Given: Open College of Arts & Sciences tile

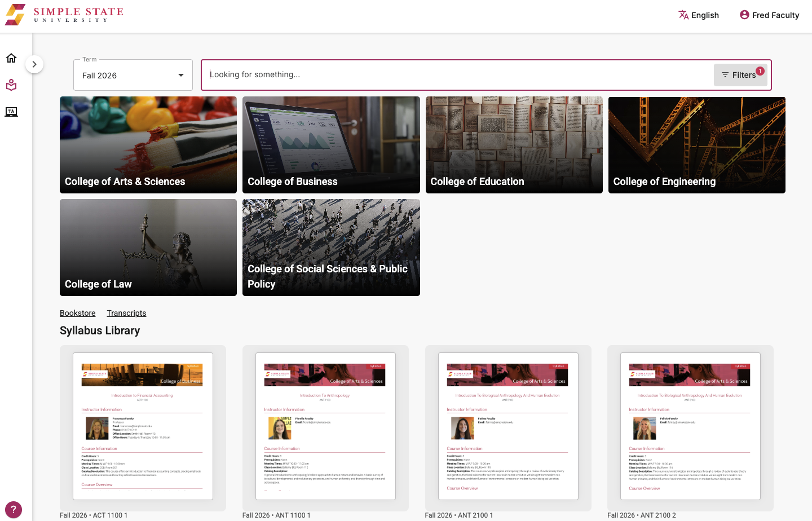Looking at the screenshot, I should pyautogui.click(x=148, y=145).
